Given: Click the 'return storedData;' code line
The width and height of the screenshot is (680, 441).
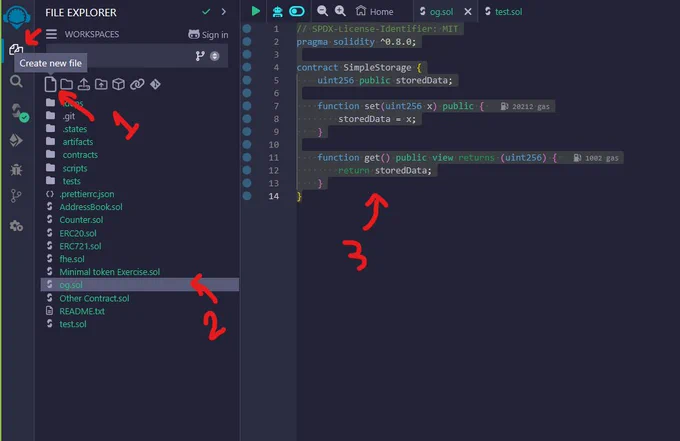Looking at the screenshot, I should pyautogui.click(x=385, y=171).
